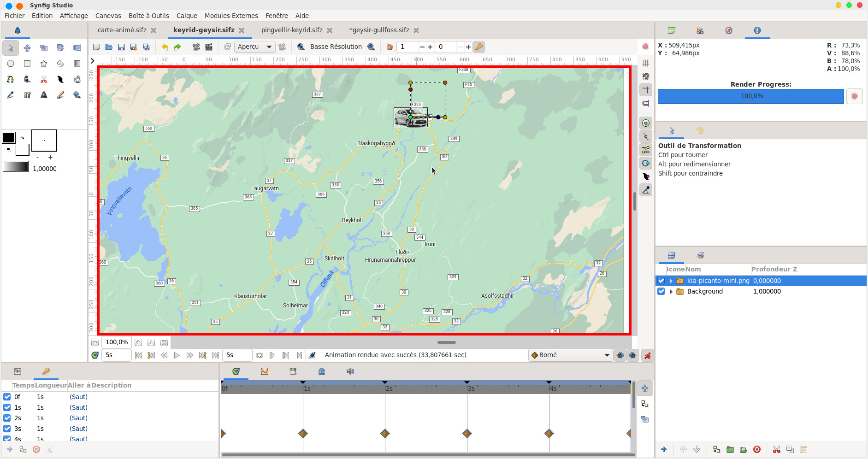Expand the kia-picanto-mini.png layer group
This screenshot has height=459, width=868.
click(671, 281)
